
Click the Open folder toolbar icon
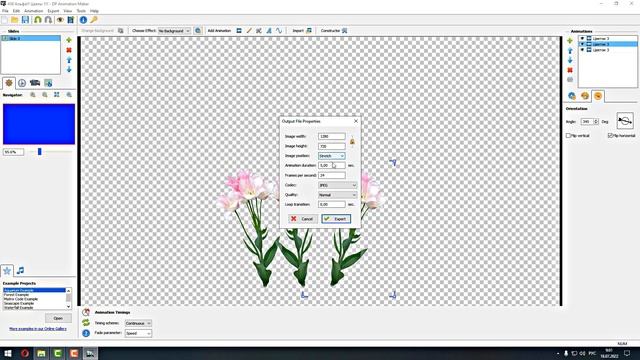[15, 20]
